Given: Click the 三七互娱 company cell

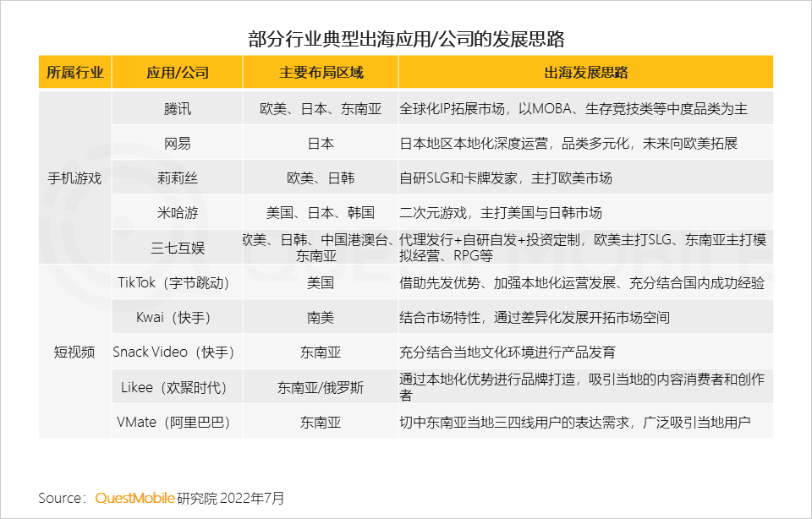Looking at the screenshot, I should [x=177, y=248].
